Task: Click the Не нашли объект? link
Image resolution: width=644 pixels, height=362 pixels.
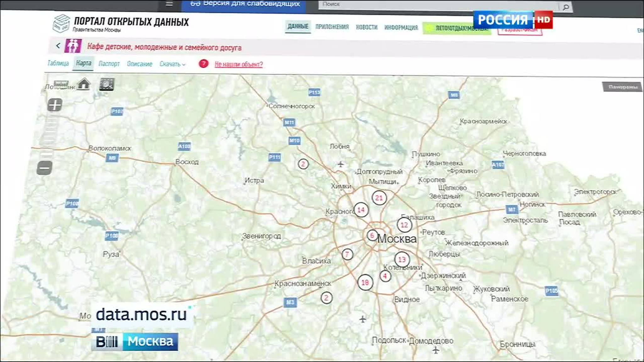Action: pos(239,64)
